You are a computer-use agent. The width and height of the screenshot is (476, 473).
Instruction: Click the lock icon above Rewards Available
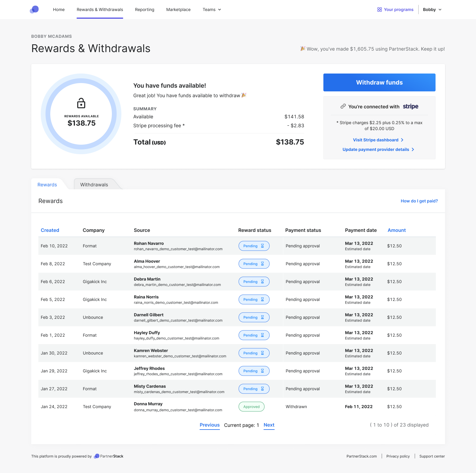(81, 103)
